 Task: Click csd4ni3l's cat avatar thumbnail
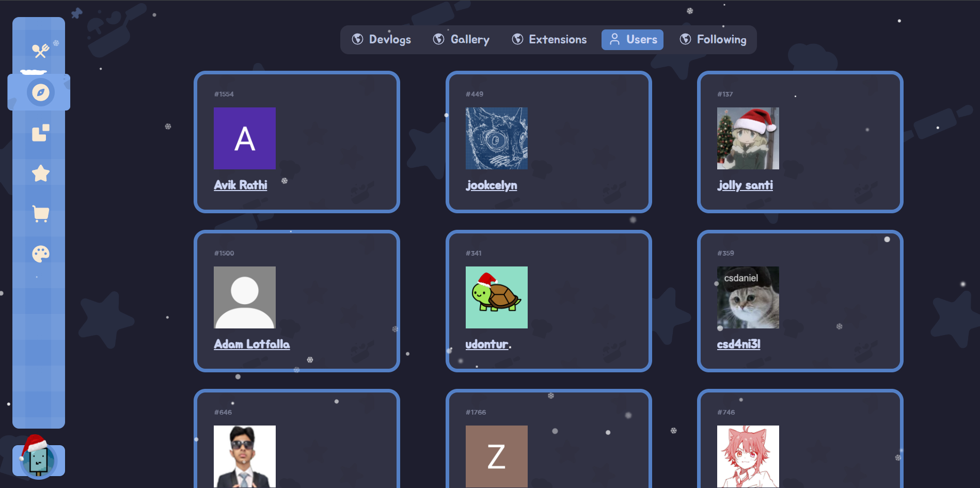pyautogui.click(x=748, y=297)
